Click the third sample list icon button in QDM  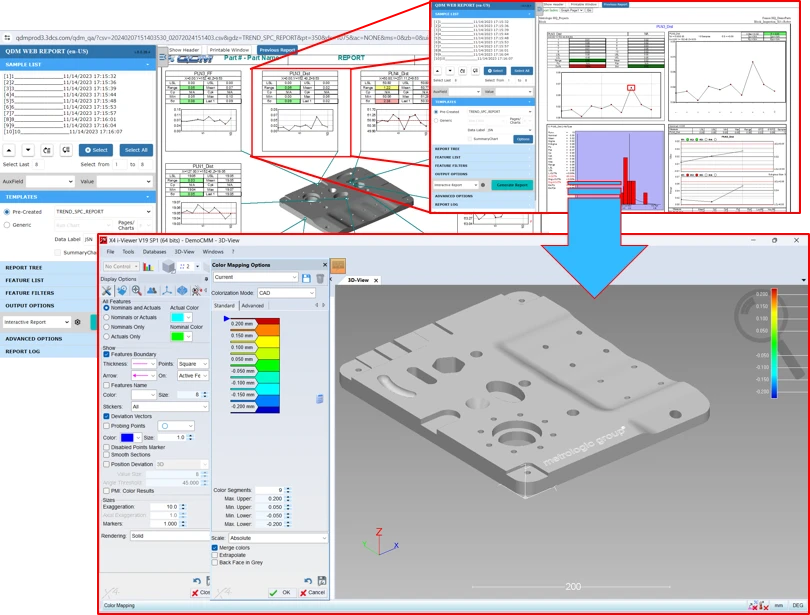coord(47,150)
